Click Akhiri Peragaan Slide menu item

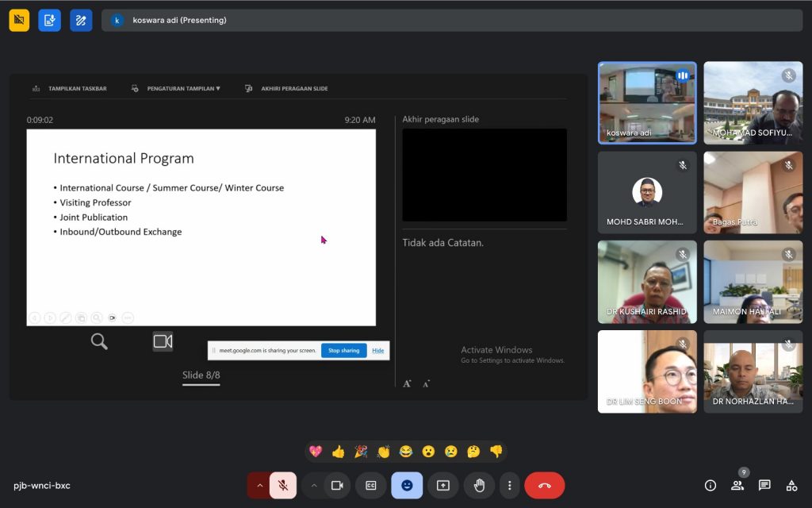[x=287, y=89]
